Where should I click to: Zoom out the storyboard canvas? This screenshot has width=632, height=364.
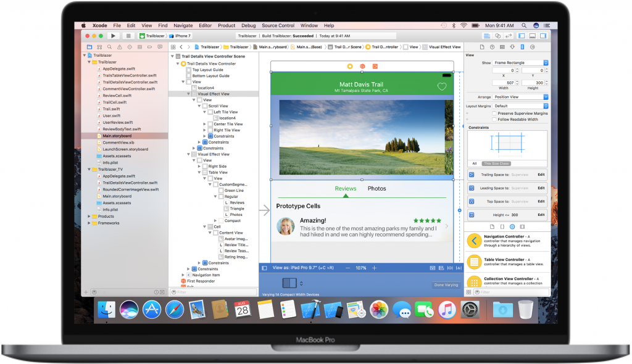pyautogui.click(x=347, y=268)
